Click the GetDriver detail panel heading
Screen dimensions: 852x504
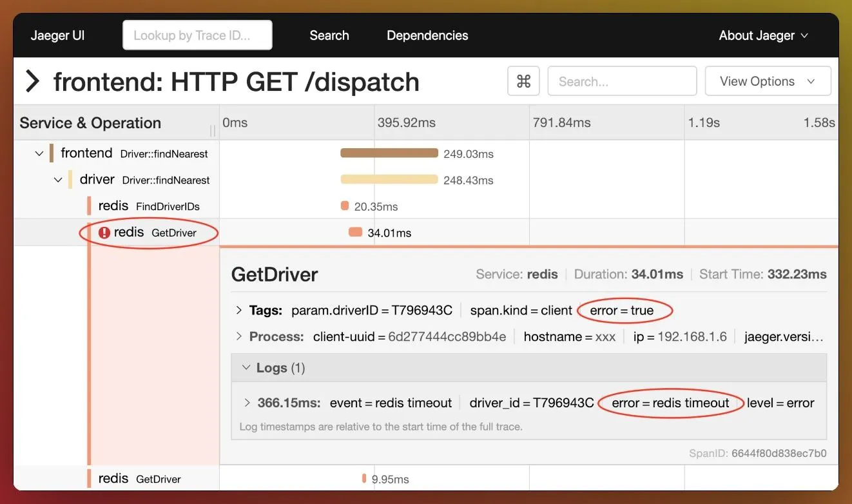click(275, 275)
